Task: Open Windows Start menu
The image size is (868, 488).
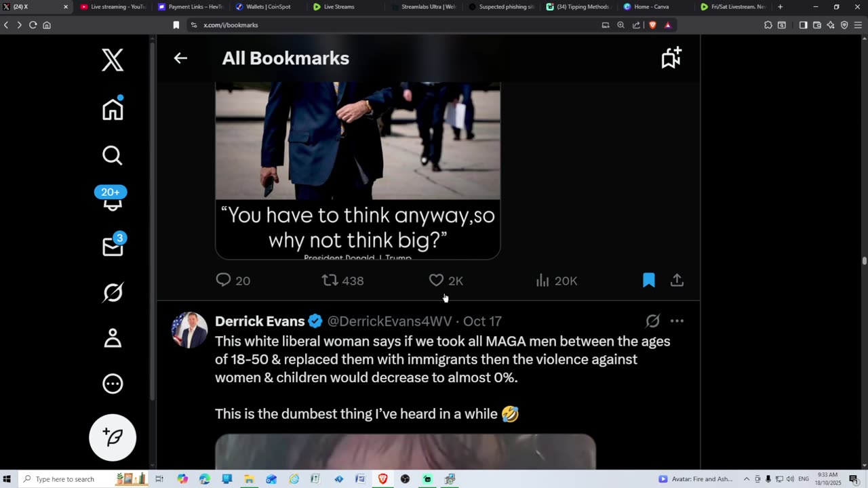Action: pyautogui.click(x=7, y=479)
